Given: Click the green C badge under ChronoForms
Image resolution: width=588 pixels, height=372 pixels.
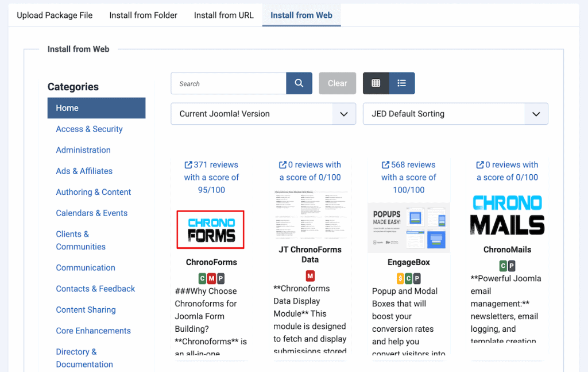Looking at the screenshot, I should point(202,278).
